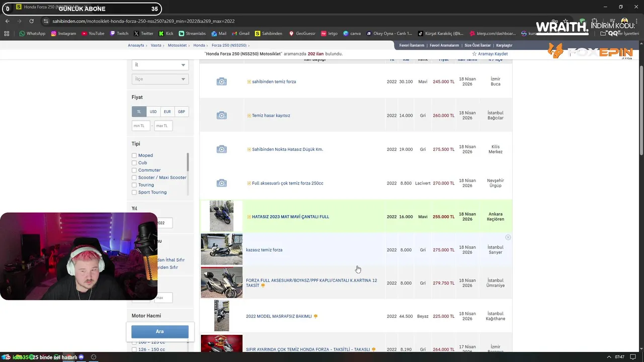This screenshot has height=362, width=644.
Task: Click price 245.000 TL
Action: (443, 81)
